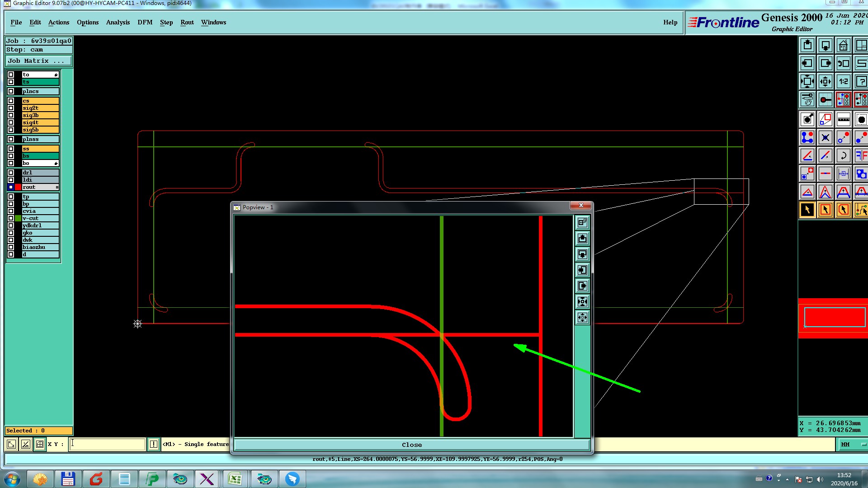Click the X Y coordinate input field
Image resolution: width=868 pixels, height=488 pixels.
click(x=108, y=444)
